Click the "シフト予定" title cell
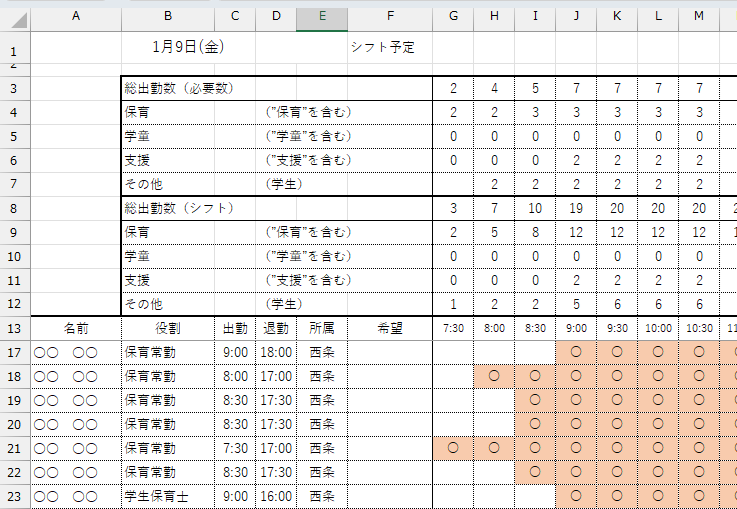This screenshot has height=509, width=737. click(383, 47)
